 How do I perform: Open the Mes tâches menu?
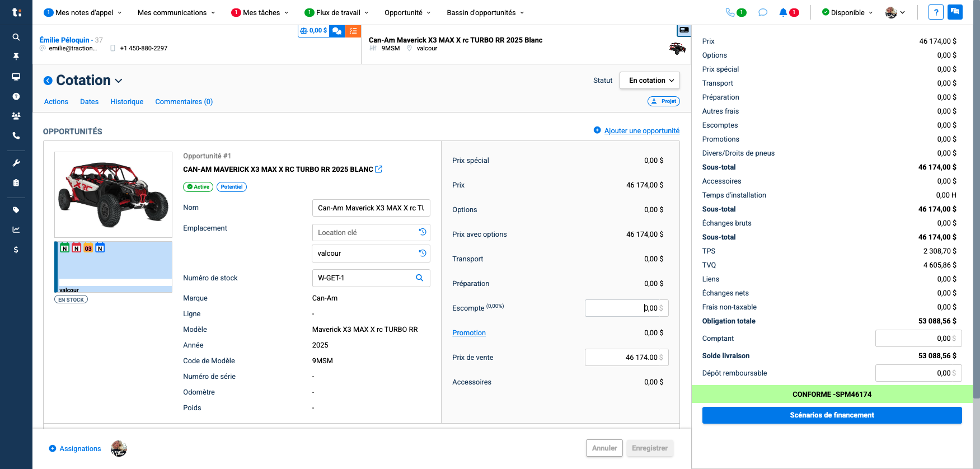pyautogui.click(x=260, y=12)
